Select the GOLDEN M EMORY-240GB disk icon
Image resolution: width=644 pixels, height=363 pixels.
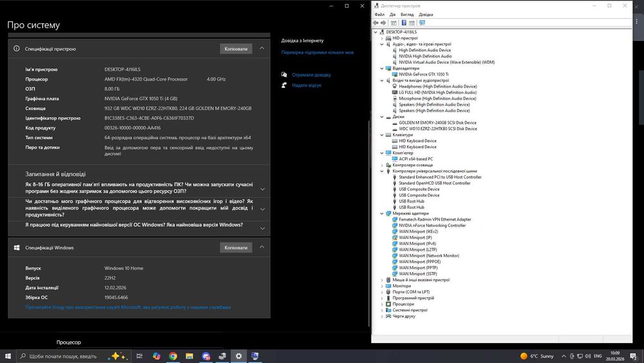[395, 123]
